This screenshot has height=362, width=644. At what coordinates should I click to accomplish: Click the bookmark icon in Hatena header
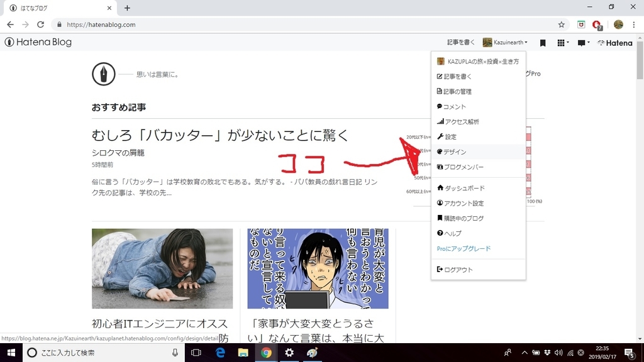(x=543, y=43)
